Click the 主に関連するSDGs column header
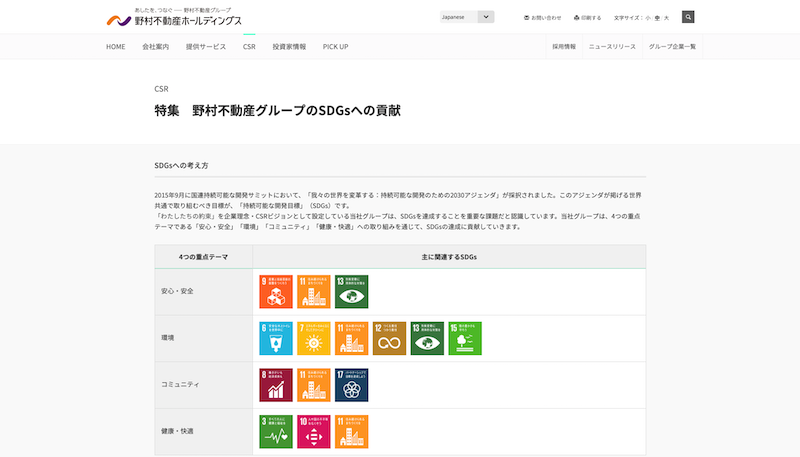 point(449,257)
